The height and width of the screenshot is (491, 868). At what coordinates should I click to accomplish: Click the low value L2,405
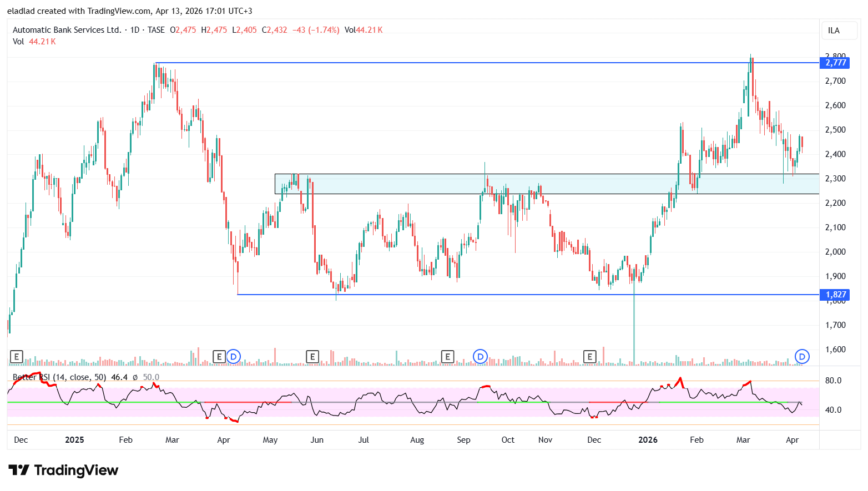tap(244, 30)
